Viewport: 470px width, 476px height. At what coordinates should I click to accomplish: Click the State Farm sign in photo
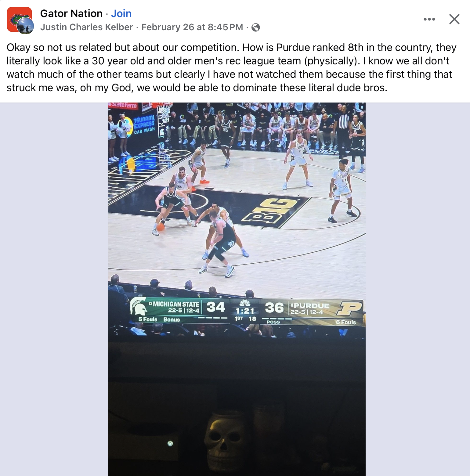(x=124, y=106)
